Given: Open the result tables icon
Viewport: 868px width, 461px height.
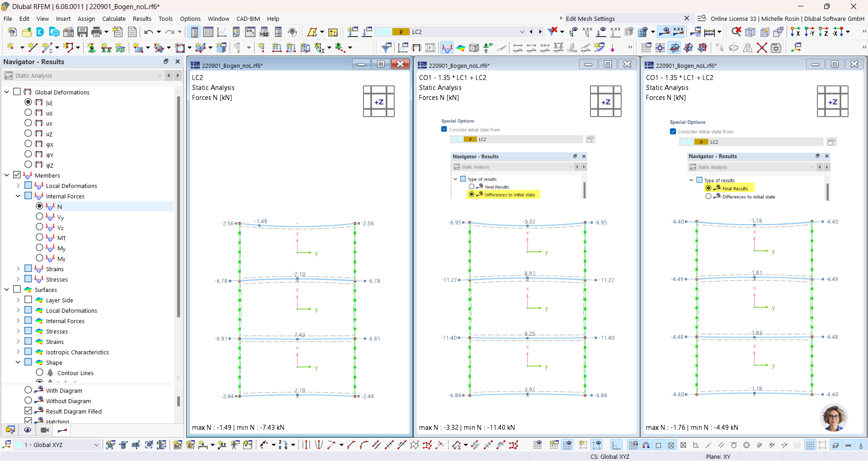Looking at the screenshot, I should tap(208, 32).
